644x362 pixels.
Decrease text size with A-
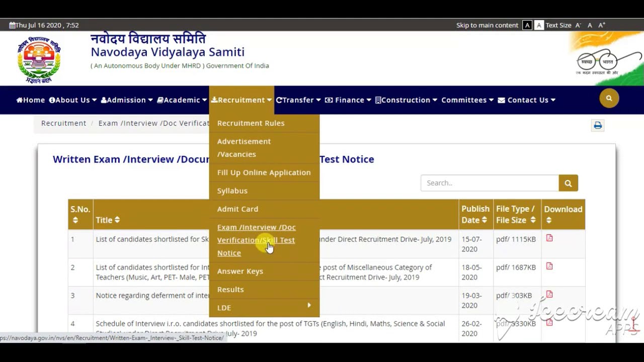578,25
